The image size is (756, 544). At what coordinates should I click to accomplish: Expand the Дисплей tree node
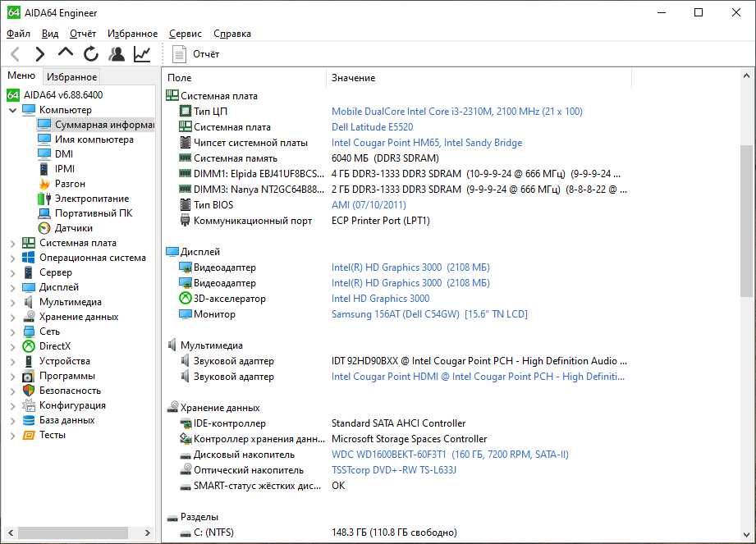click(x=13, y=288)
